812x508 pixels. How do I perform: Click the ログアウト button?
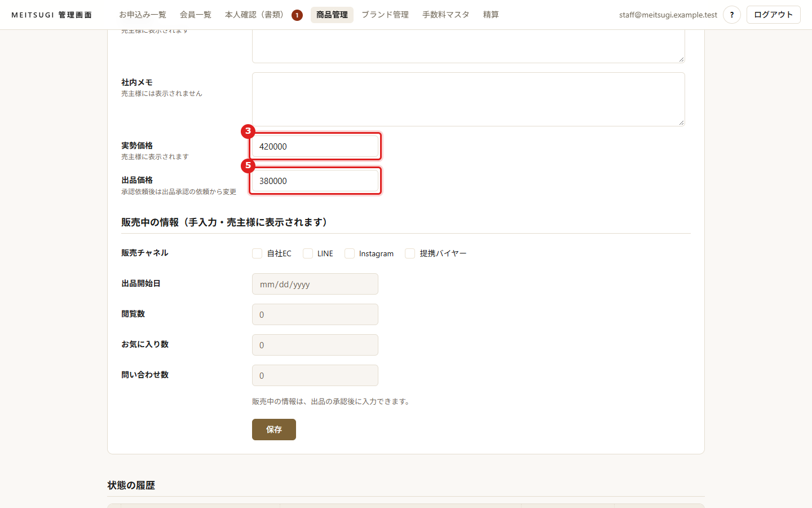point(773,15)
